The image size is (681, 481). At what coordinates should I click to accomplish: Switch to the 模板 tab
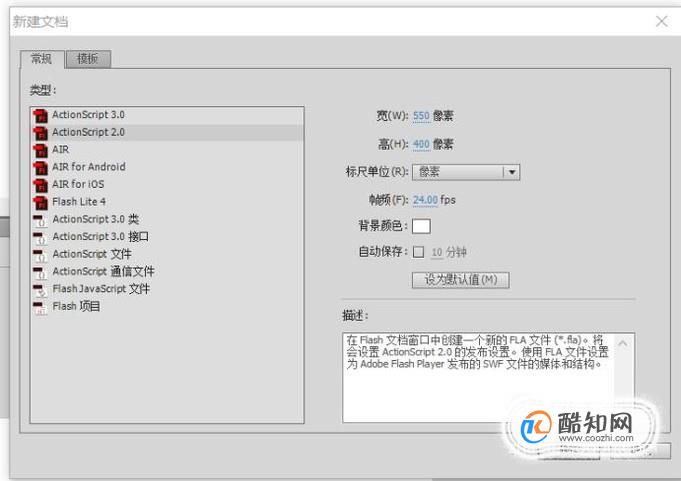pyautogui.click(x=88, y=59)
